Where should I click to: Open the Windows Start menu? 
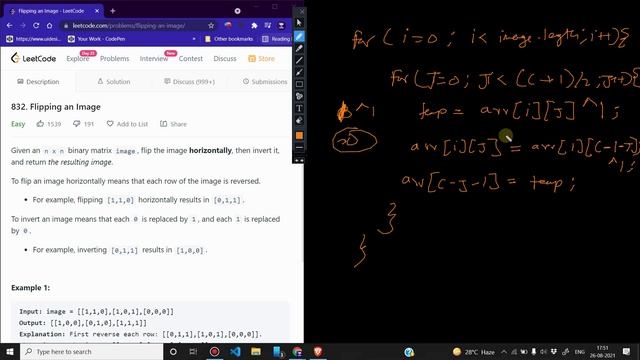point(10,351)
